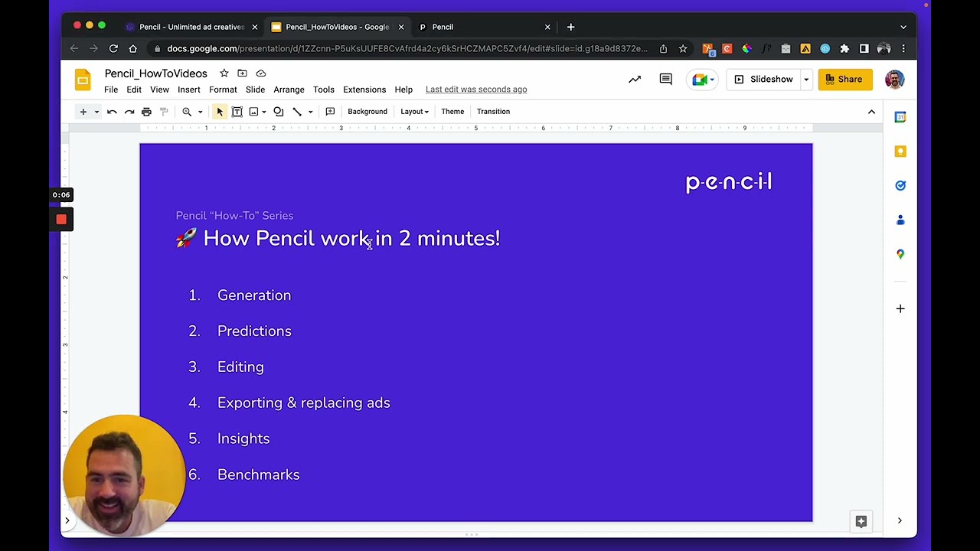
Task: Activate the paint format tool
Action: [163, 111]
